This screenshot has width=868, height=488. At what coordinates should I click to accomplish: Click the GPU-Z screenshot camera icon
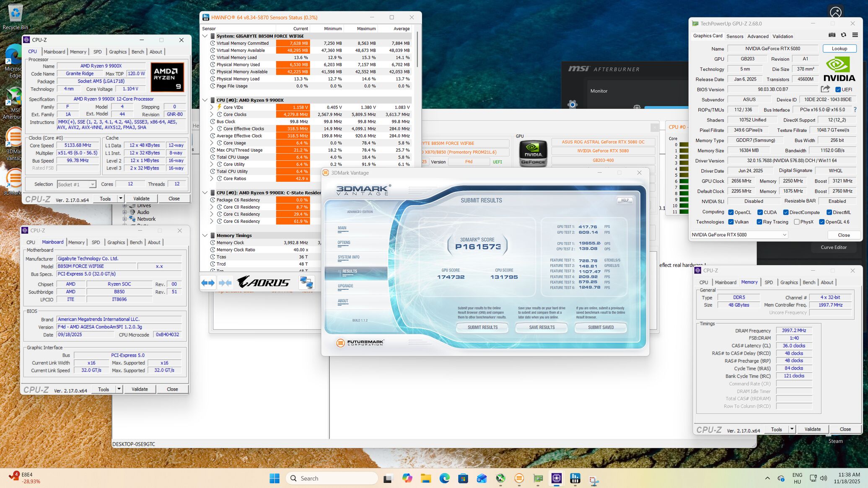tap(832, 35)
